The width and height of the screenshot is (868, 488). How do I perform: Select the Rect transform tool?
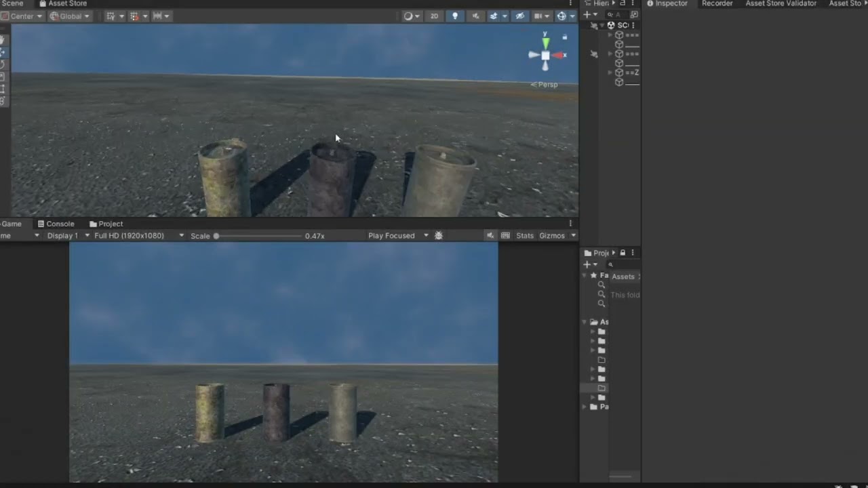point(2,89)
